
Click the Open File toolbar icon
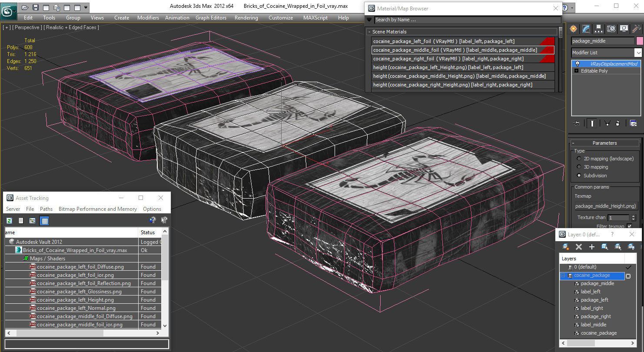click(25, 7)
